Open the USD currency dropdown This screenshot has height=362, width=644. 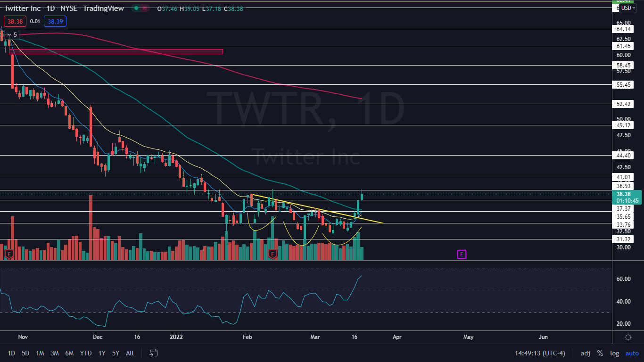tap(628, 8)
